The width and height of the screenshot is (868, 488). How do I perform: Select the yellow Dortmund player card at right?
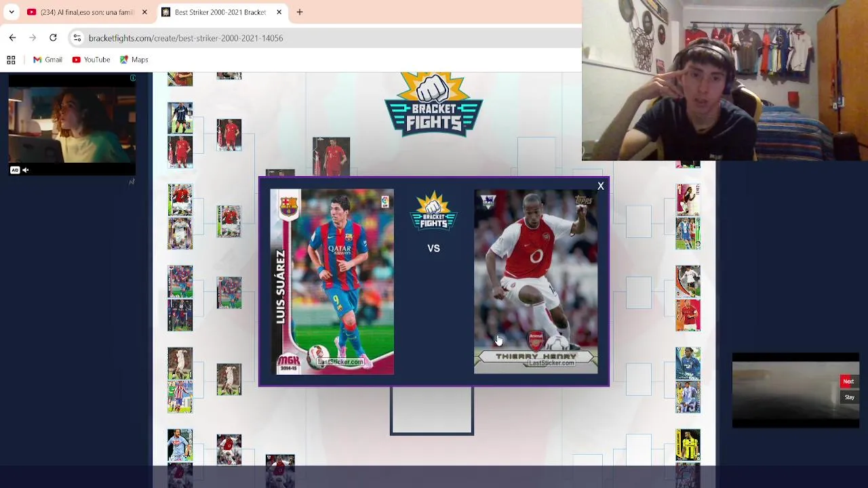tap(688, 445)
